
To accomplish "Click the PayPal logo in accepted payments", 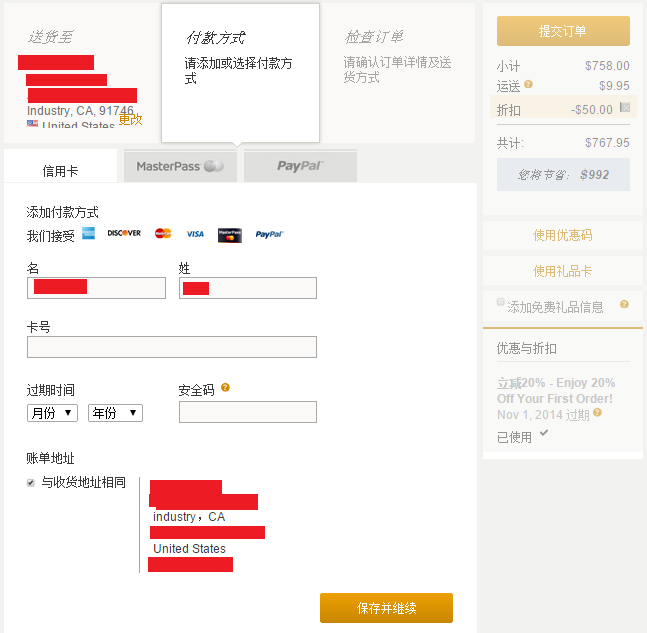I will click(x=269, y=234).
